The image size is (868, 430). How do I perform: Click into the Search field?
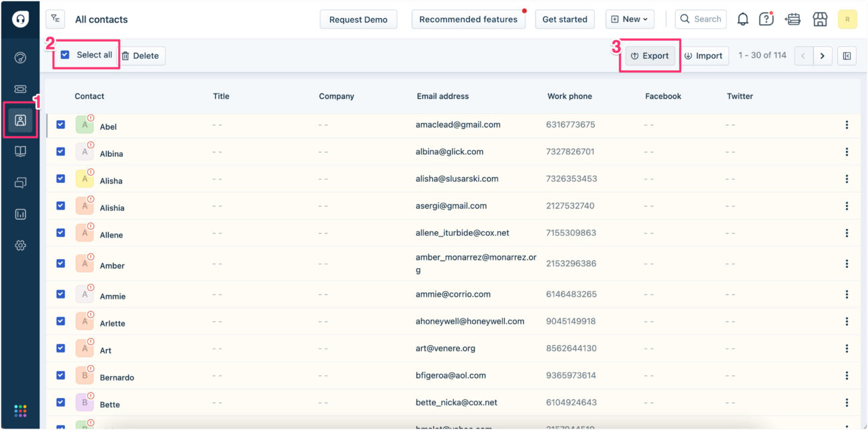click(700, 19)
